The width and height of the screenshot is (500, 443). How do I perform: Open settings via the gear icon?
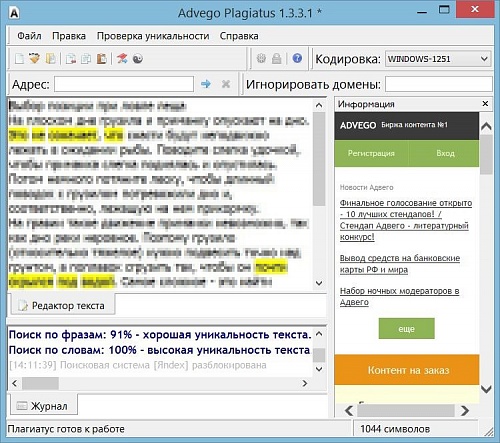point(261,59)
